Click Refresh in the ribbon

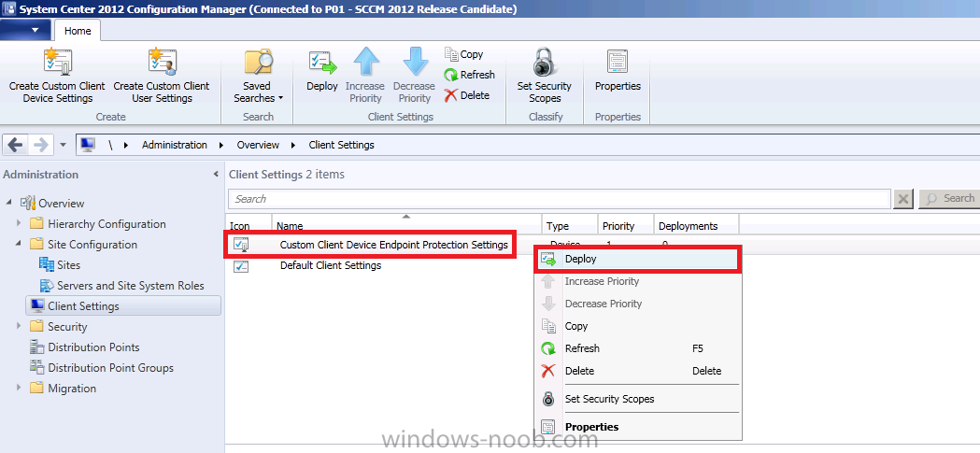coord(469,75)
